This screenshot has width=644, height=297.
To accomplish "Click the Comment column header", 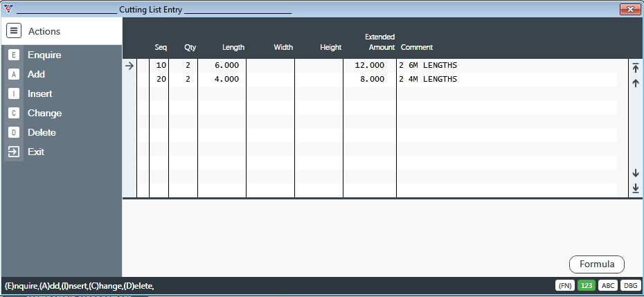I will [x=417, y=47].
